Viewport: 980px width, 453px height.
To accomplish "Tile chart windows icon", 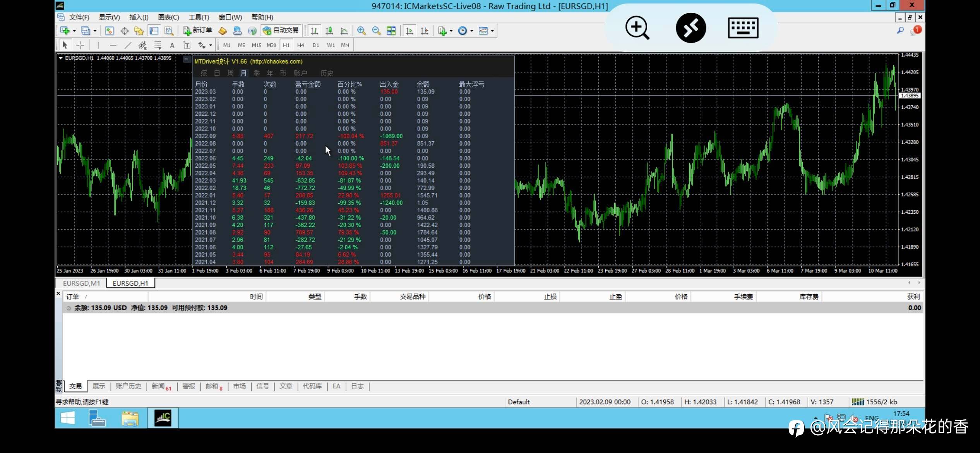I will (391, 31).
